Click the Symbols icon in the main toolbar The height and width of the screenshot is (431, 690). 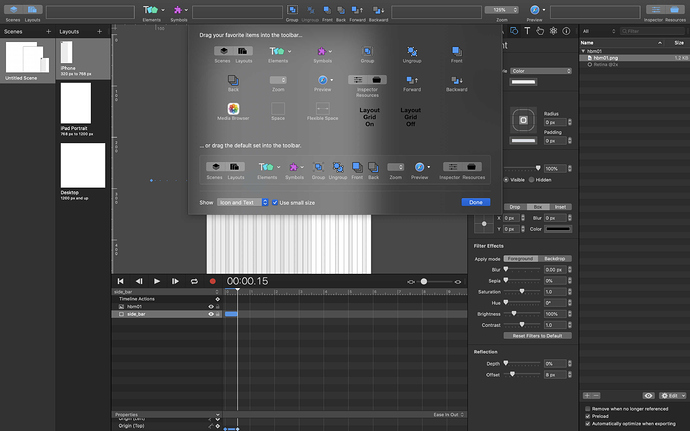(x=177, y=9)
